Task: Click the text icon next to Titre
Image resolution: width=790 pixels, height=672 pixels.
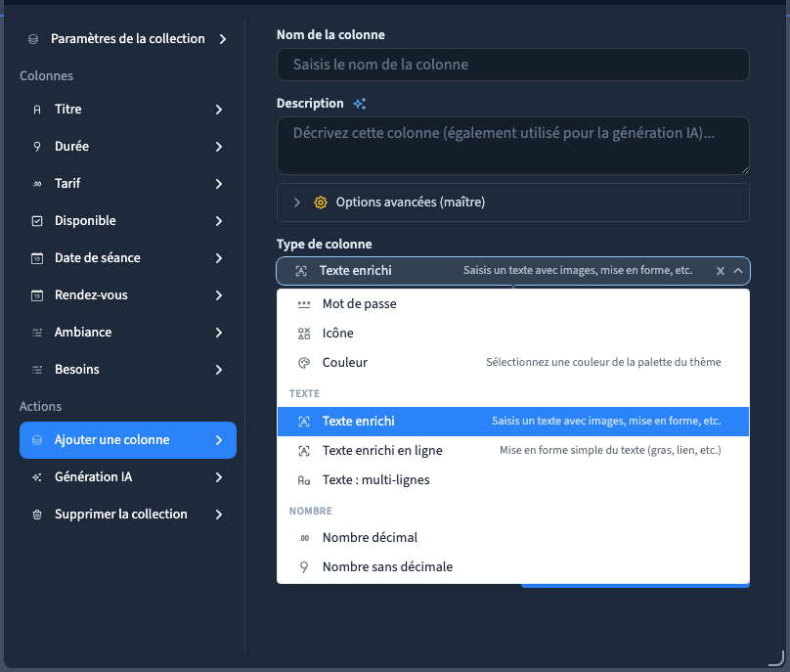Action: point(37,110)
